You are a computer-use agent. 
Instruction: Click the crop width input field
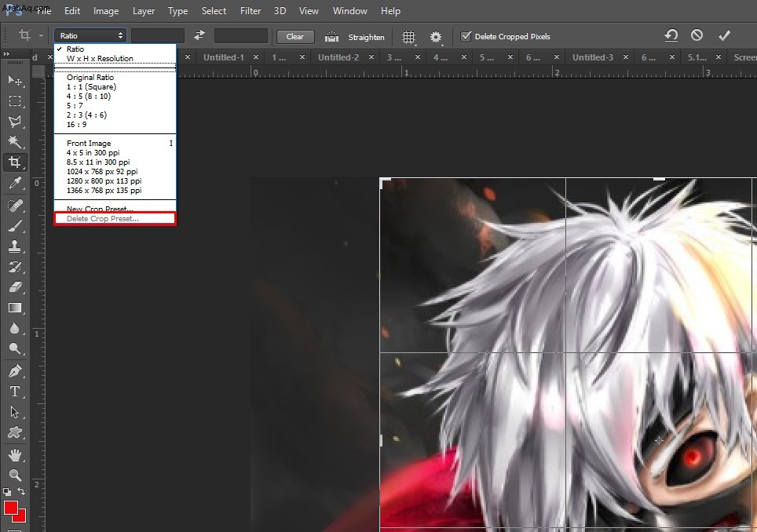[x=158, y=35]
